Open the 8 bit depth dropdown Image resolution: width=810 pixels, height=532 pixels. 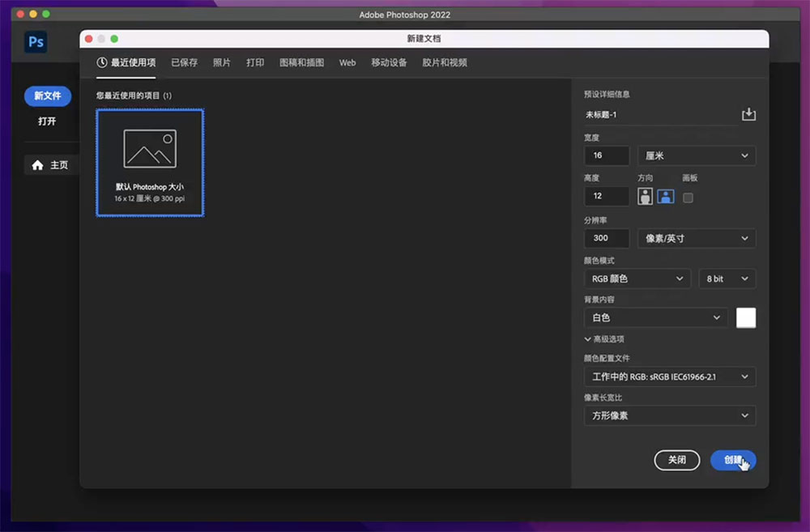tap(727, 279)
